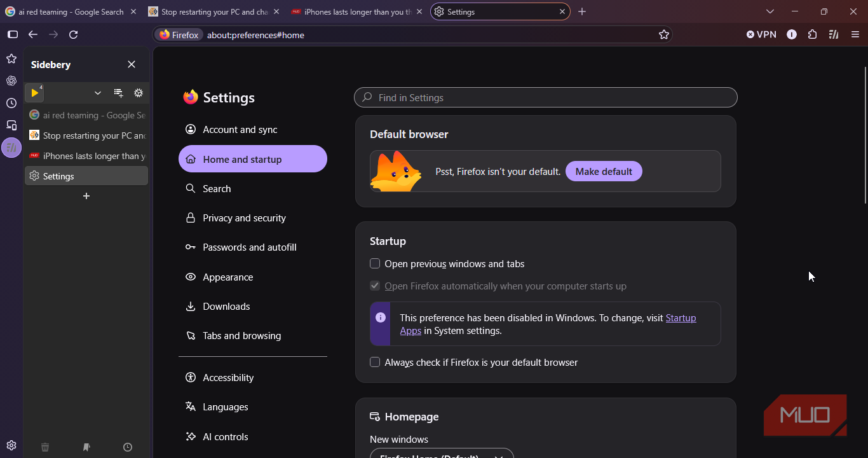This screenshot has width=868, height=458.
Task: Open the Appearance settings category
Action: click(x=253, y=277)
